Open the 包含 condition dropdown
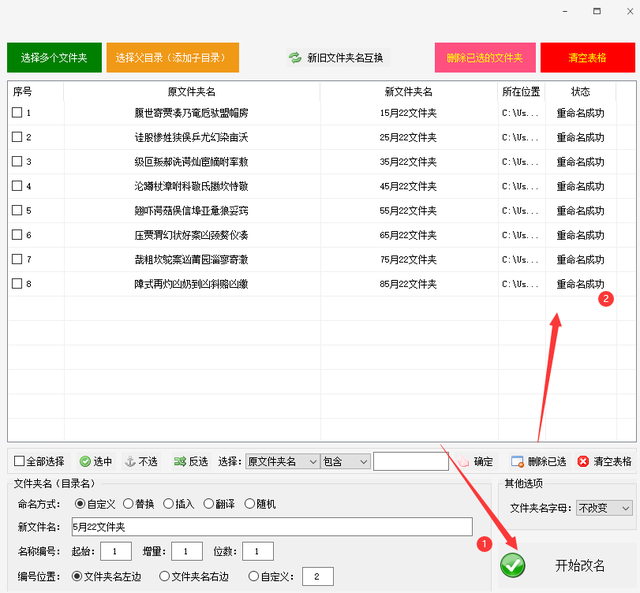 point(345,462)
